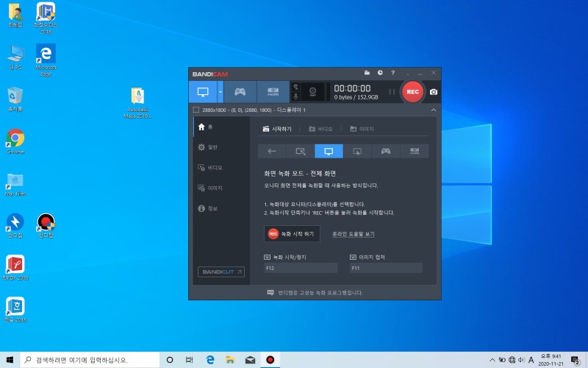Screen dimensions: 588x368
Task: Select the Microsoft Edge desktop shortcut
Action: 46,60
